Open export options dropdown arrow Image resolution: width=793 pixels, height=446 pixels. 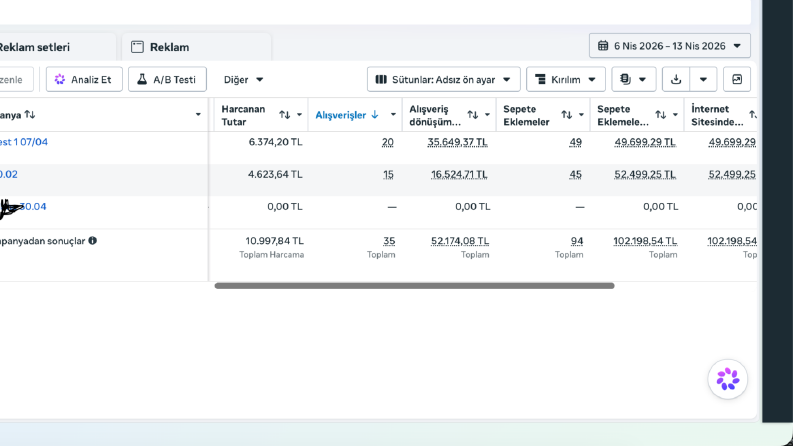(703, 79)
